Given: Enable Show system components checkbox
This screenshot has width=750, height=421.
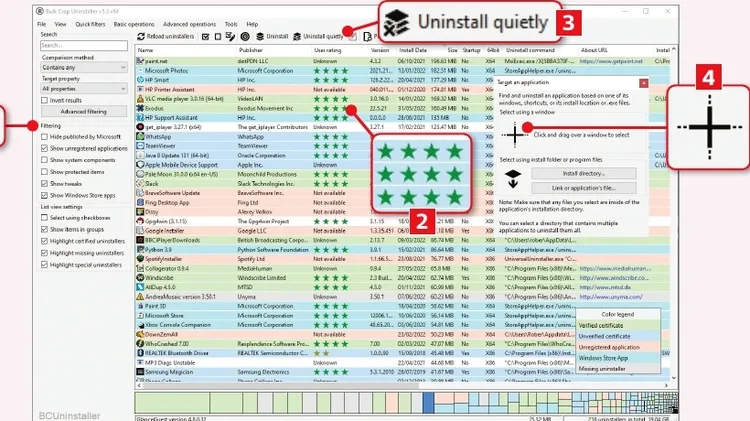Looking at the screenshot, I should (x=44, y=160).
